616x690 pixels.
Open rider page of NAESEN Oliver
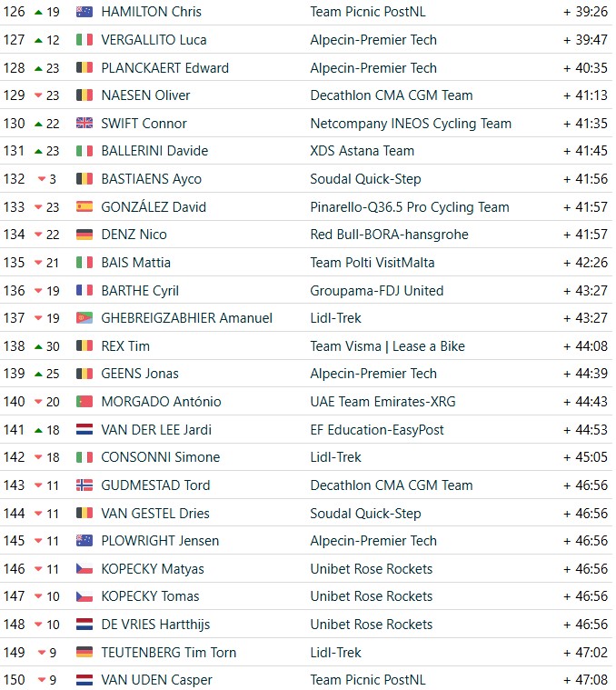[x=145, y=95]
